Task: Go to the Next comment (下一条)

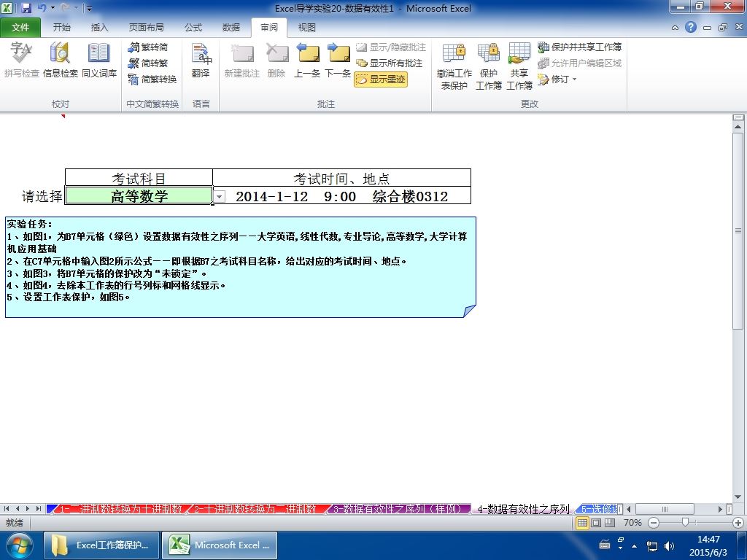Action: click(338, 60)
